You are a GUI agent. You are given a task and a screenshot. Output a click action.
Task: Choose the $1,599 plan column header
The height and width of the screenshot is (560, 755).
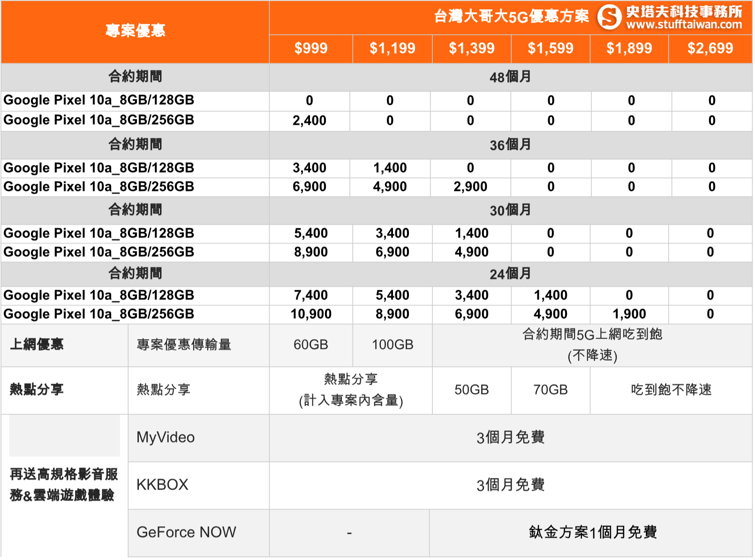coord(551,48)
